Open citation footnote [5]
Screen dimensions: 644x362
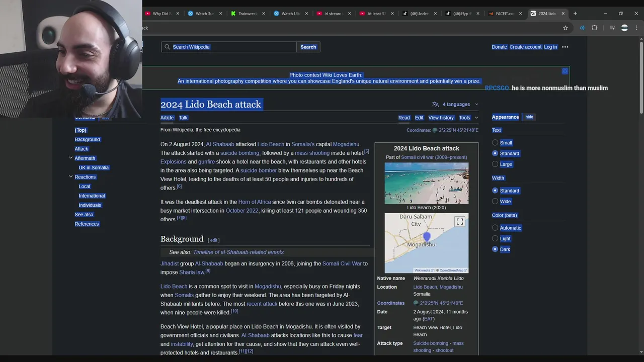click(367, 151)
